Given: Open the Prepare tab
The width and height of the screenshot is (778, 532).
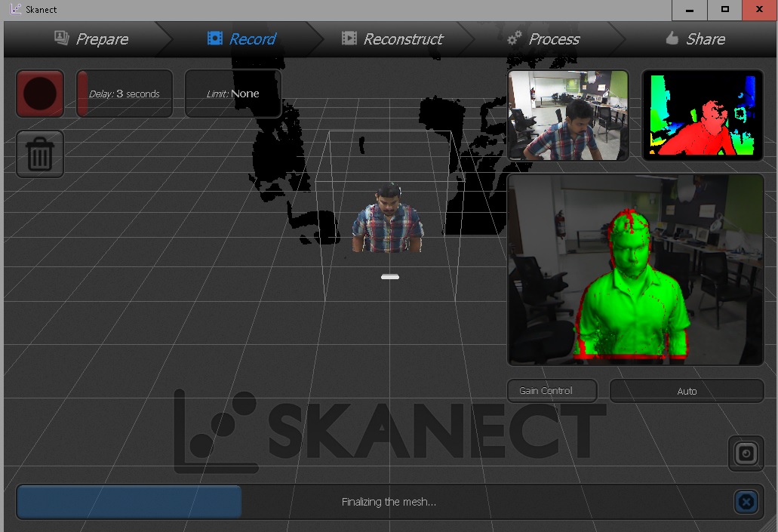Looking at the screenshot, I should (x=92, y=38).
